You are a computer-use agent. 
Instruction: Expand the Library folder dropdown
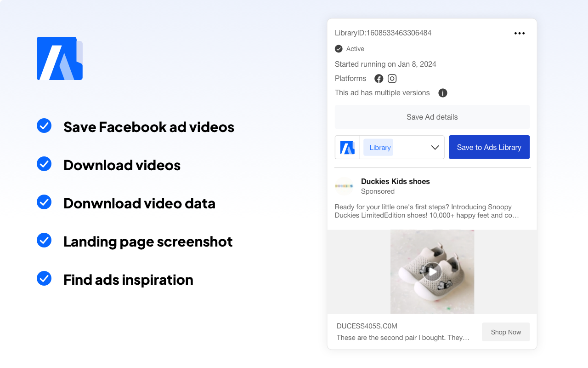435,147
